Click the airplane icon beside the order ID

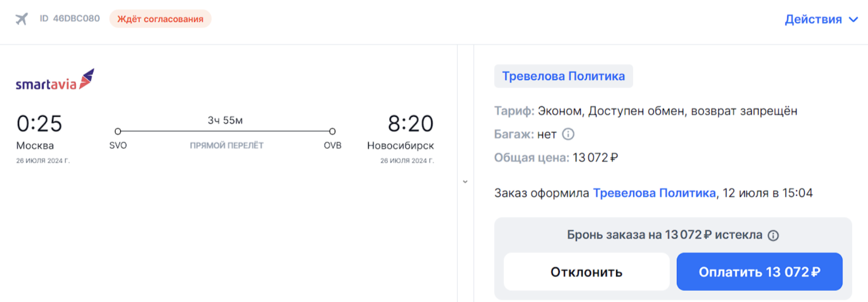(x=21, y=19)
